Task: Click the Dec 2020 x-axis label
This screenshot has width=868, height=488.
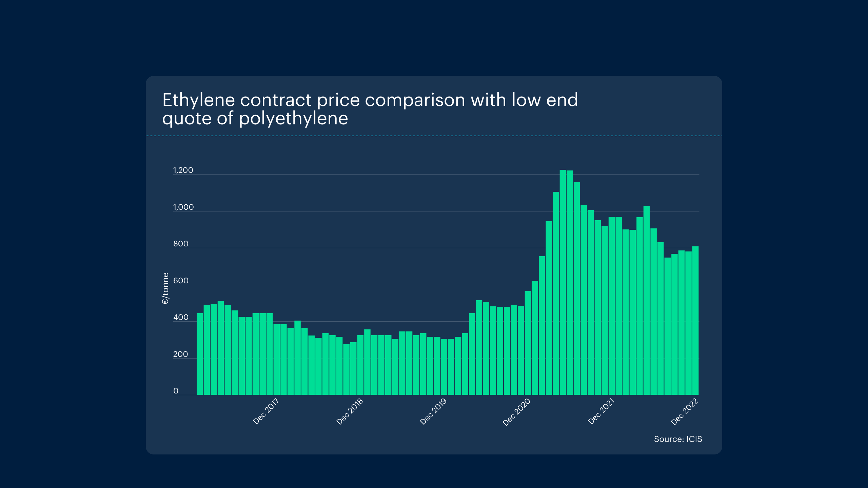Action: (x=516, y=412)
